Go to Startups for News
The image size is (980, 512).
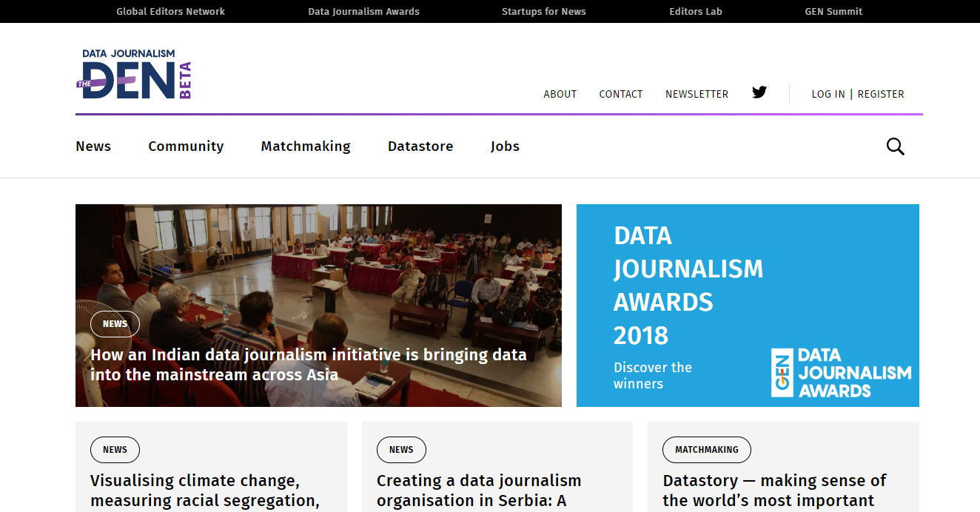click(544, 11)
